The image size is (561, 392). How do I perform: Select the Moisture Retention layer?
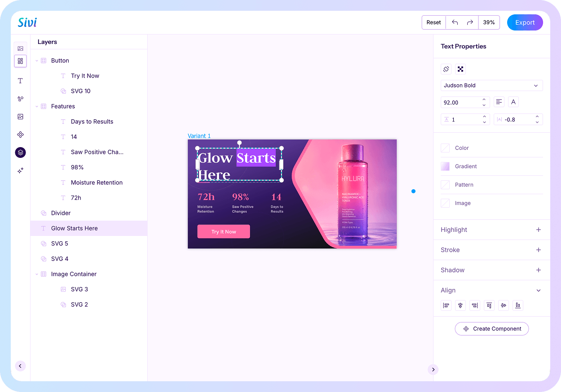tap(89, 183)
